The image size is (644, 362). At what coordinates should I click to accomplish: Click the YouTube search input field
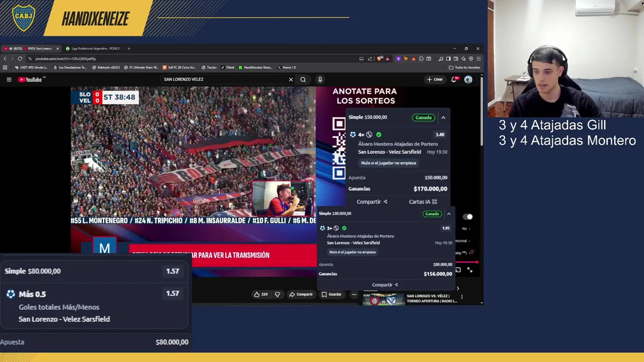coord(224,79)
